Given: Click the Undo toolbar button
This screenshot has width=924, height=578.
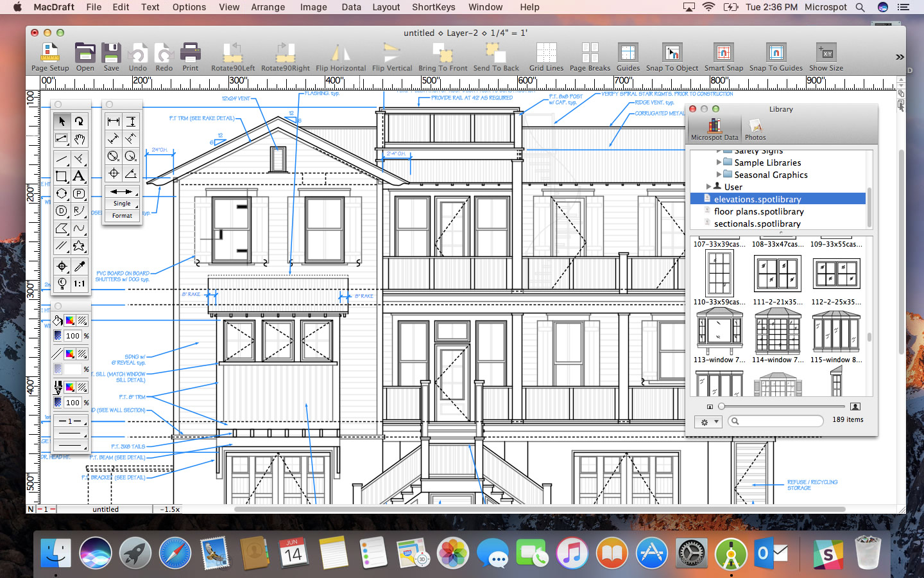Looking at the screenshot, I should [137, 57].
